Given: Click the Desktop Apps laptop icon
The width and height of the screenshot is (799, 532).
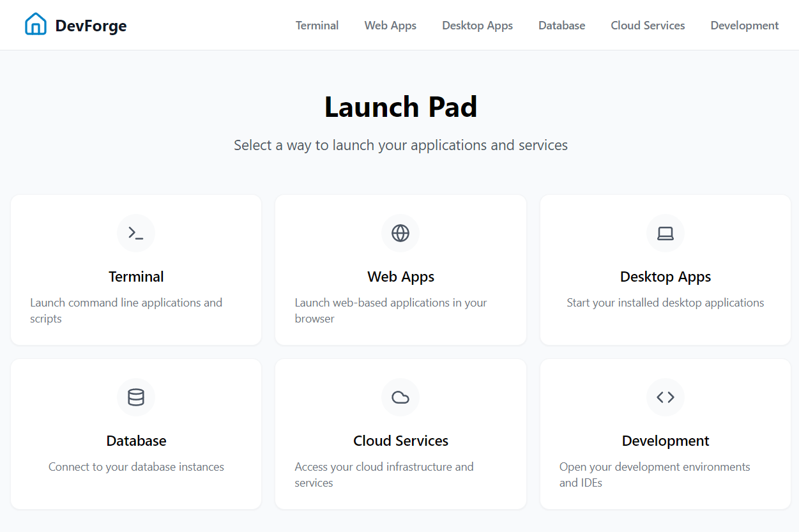Looking at the screenshot, I should point(666,233).
